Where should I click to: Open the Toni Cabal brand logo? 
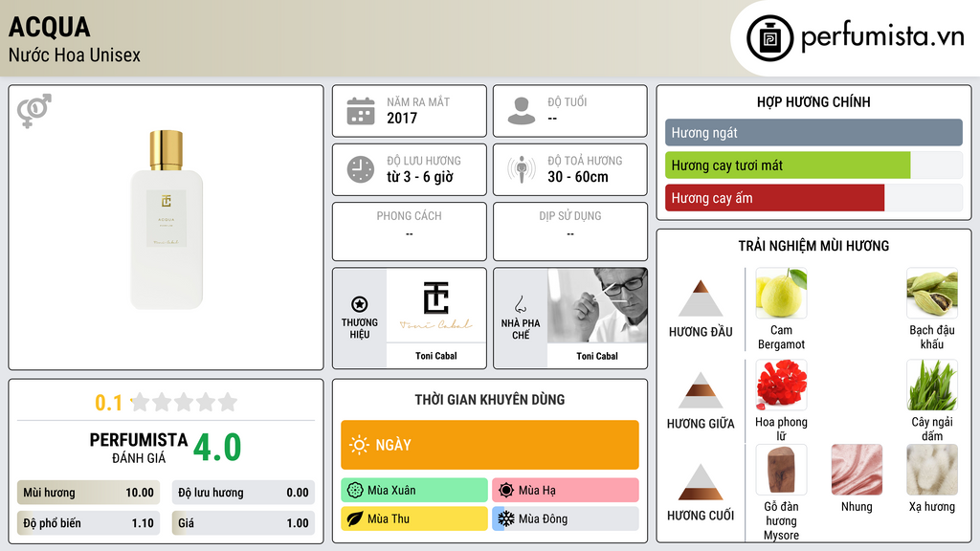point(436,306)
